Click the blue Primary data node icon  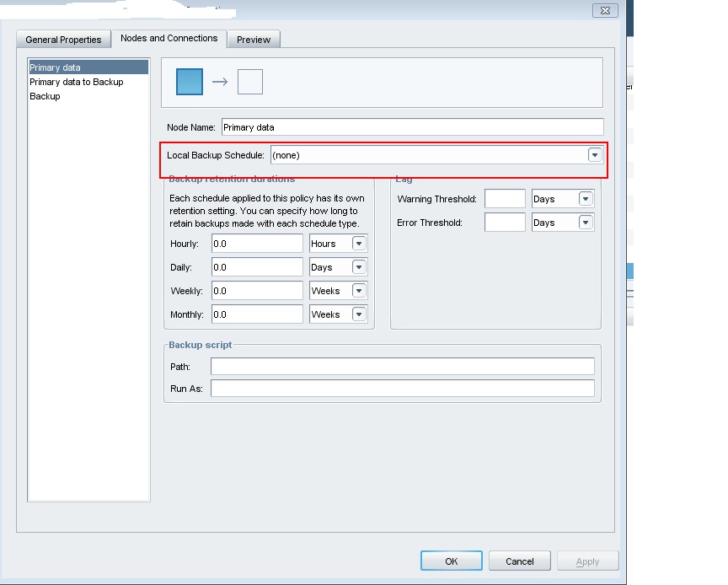(190, 82)
